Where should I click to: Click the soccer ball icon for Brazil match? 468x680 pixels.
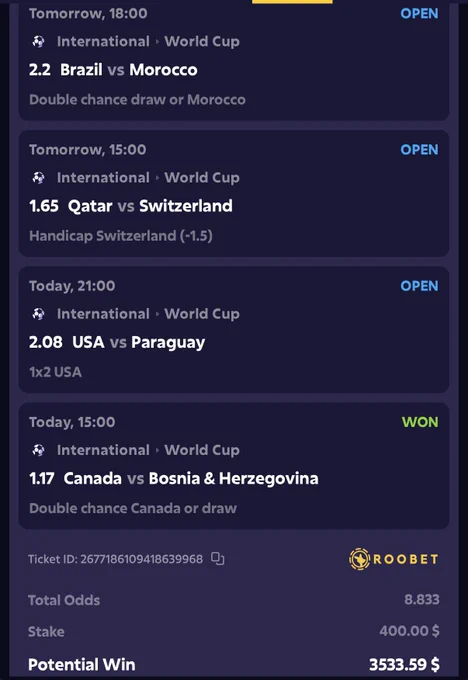click(38, 42)
